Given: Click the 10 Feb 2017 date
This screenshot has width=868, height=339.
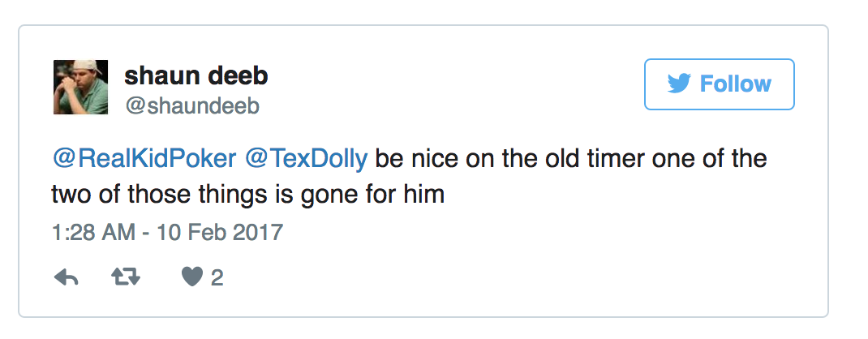Looking at the screenshot, I should (220, 232).
